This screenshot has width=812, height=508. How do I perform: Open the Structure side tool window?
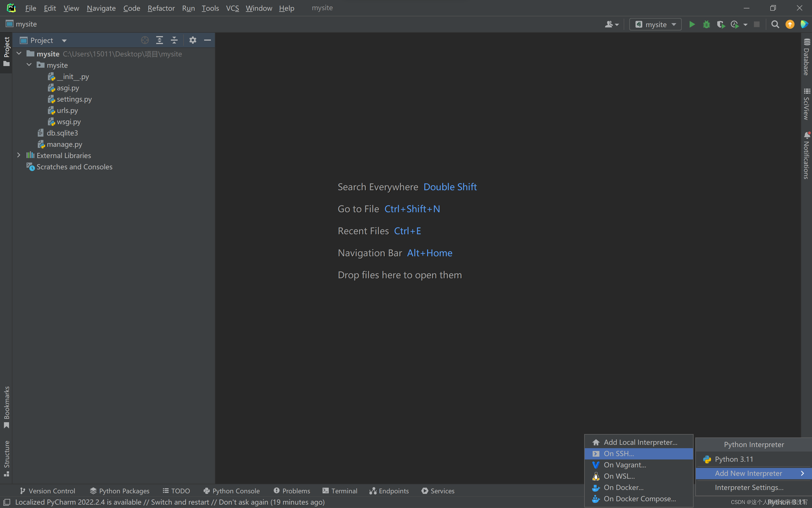click(6, 459)
